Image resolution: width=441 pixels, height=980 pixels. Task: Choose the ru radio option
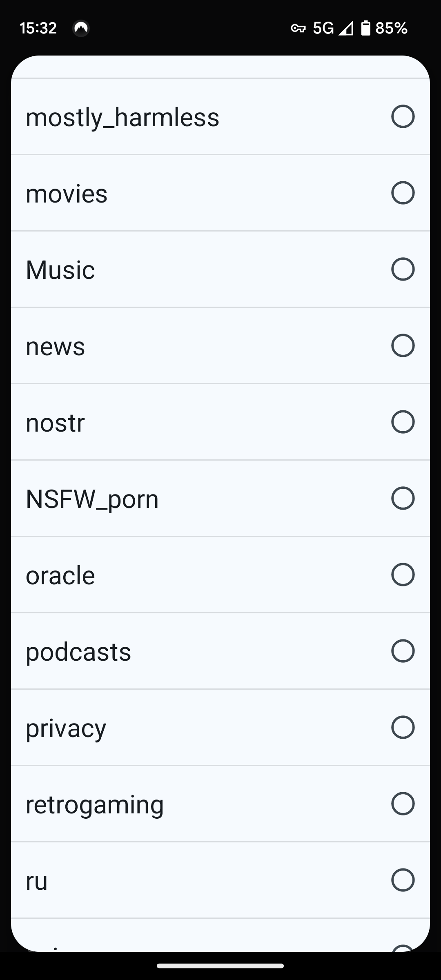pyautogui.click(x=403, y=880)
